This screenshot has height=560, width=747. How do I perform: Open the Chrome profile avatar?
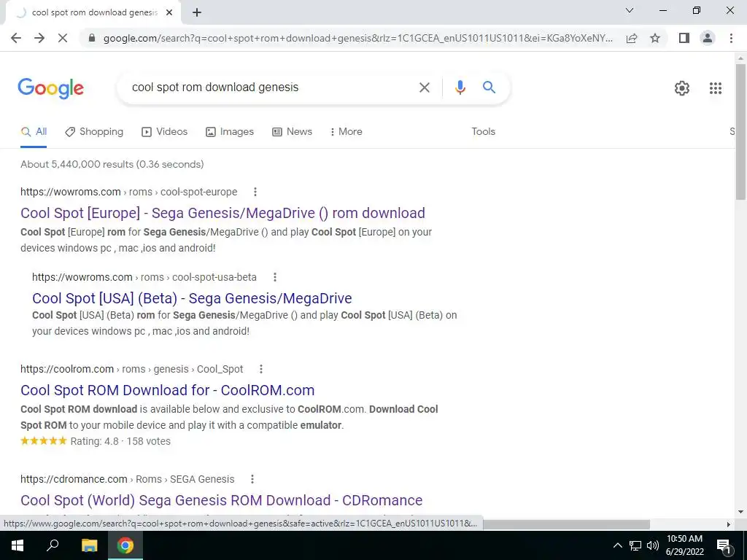coord(708,38)
